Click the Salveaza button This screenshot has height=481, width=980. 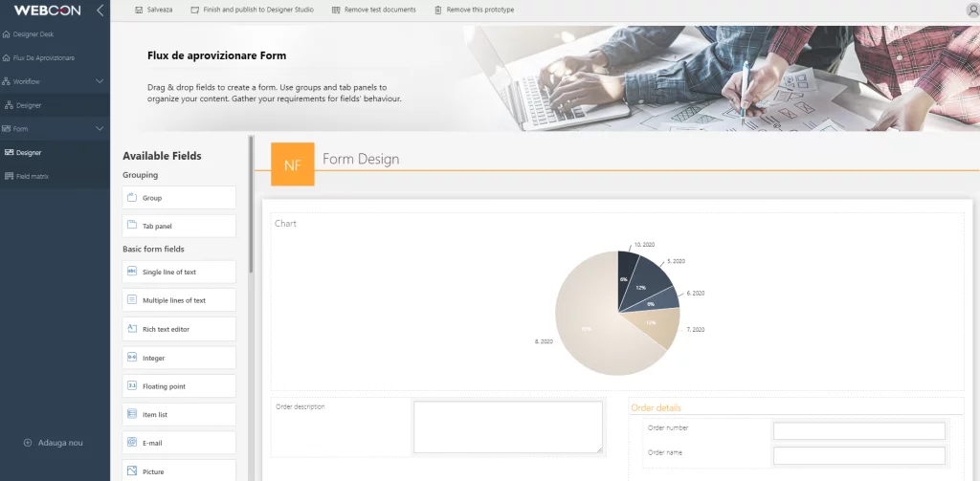154,10
